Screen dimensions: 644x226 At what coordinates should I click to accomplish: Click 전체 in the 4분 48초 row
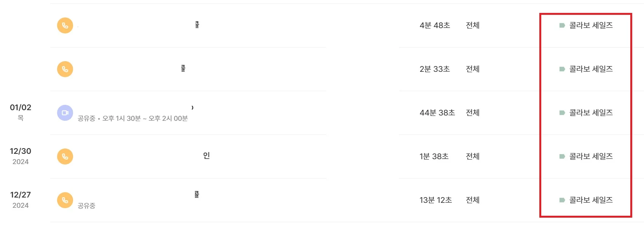[x=472, y=25]
